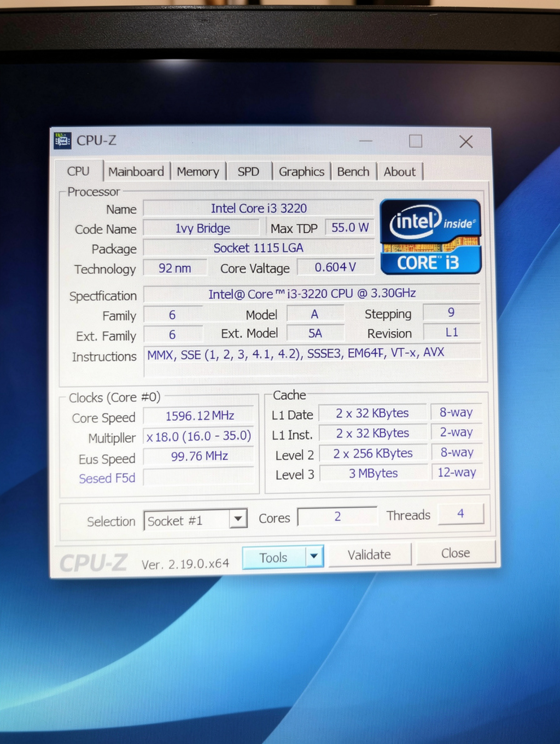Minimize the CPU-Z window
Screen dimensions: 560x744
click(366, 141)
